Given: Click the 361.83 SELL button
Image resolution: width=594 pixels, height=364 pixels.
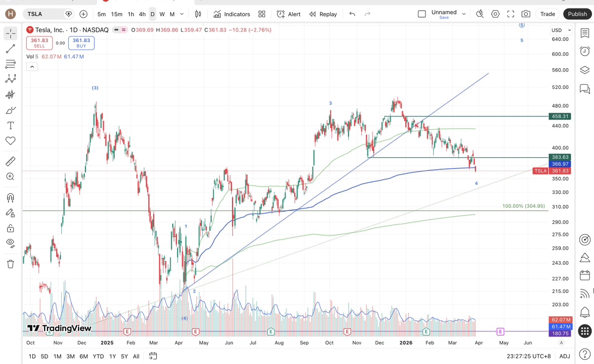Looking at the screenshot, I should 39,43.
